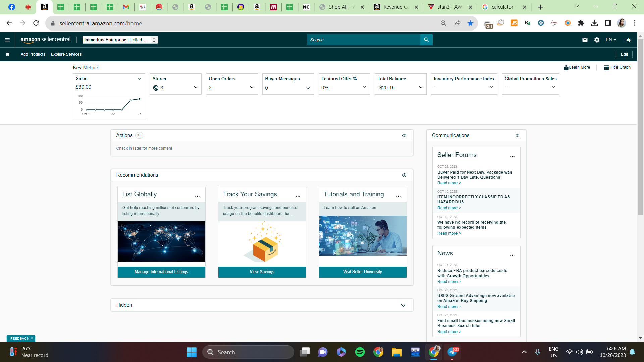This screenshot has width=644, height=362.
Task: Click Visit Seller University button
Action: coord(363,272)
